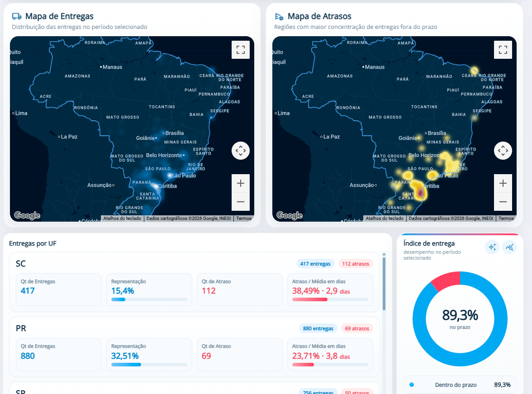Image resolution: width=532 pixels, height=394 pixels.
Task: Open camera pan control on Entregas map
Action: pos(241,151)
